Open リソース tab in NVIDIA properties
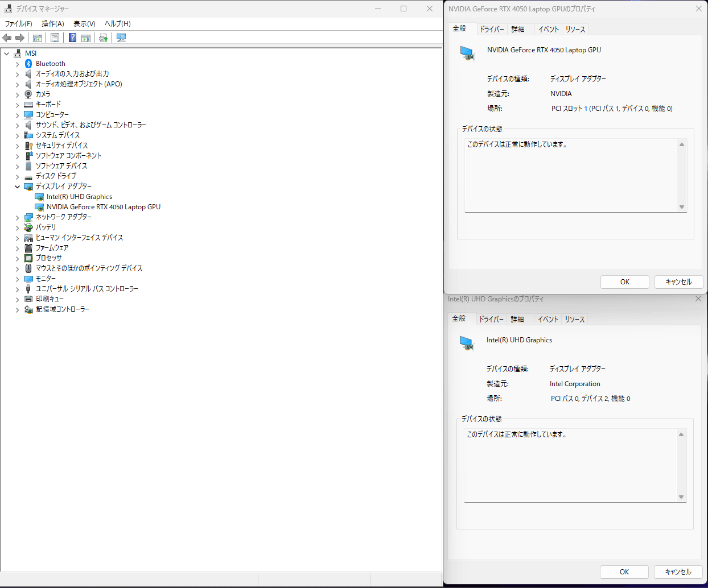 click(575, 30)
